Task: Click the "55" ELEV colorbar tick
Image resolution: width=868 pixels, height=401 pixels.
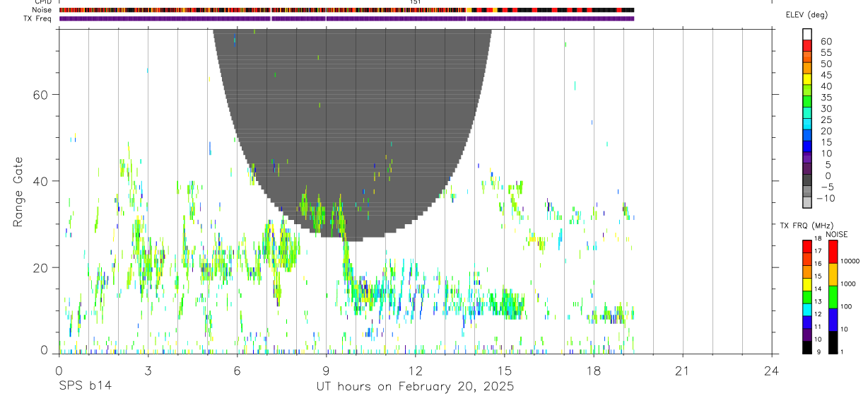Action: click(826, 53)
